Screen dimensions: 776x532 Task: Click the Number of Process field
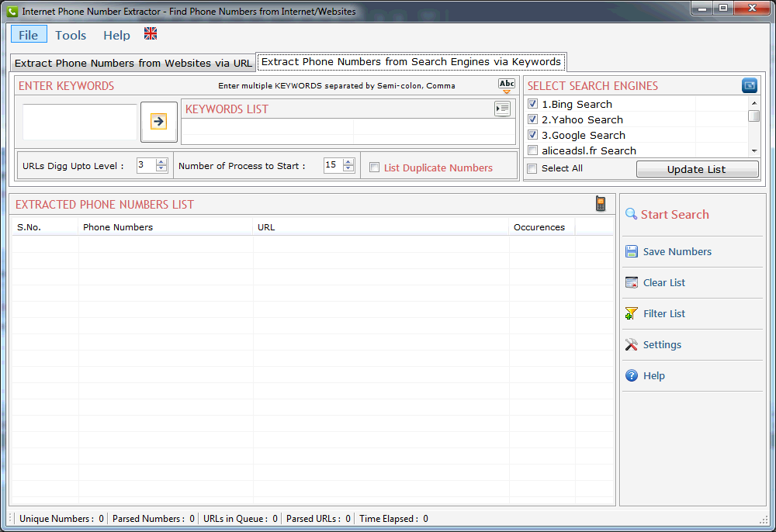333,165
